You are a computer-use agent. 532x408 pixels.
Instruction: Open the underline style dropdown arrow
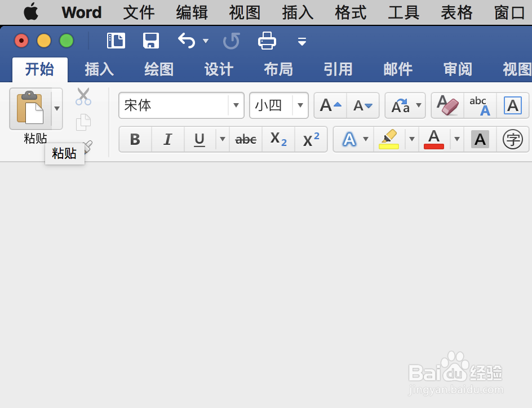click(223, 139)
